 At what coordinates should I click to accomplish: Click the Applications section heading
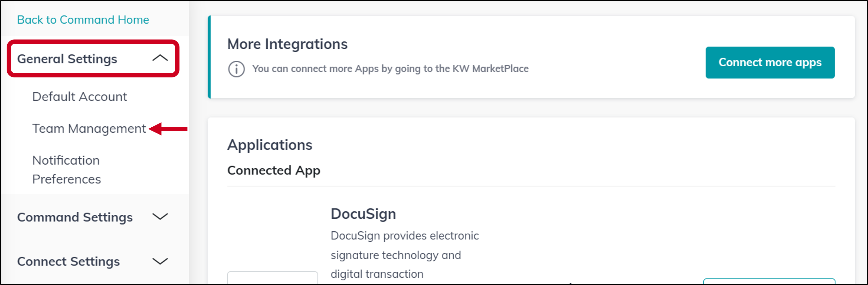[270, 145]
